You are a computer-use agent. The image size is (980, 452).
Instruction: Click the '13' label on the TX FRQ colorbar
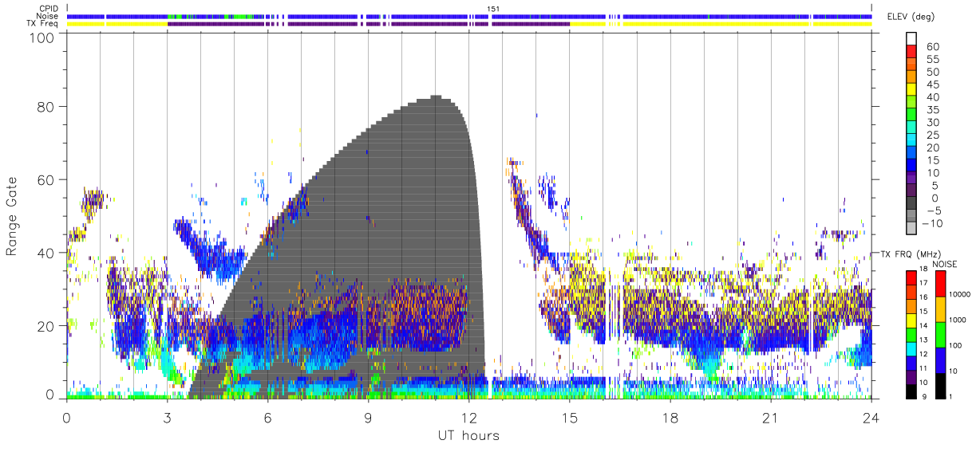923,340
